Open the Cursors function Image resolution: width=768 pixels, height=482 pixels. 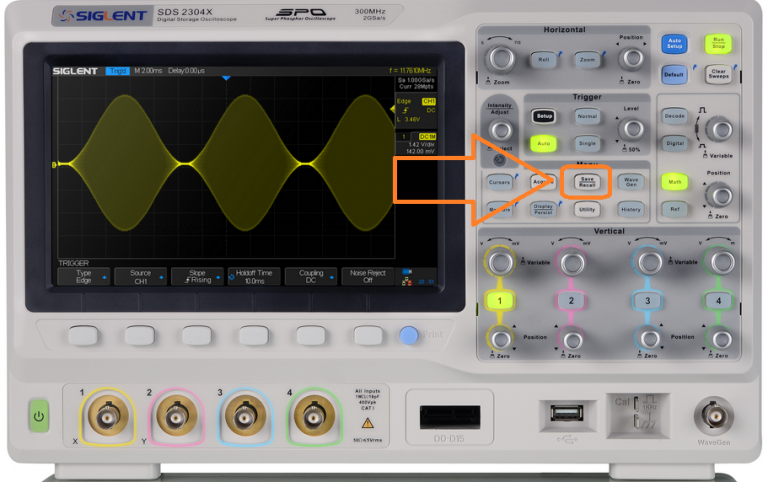point(500,182)
